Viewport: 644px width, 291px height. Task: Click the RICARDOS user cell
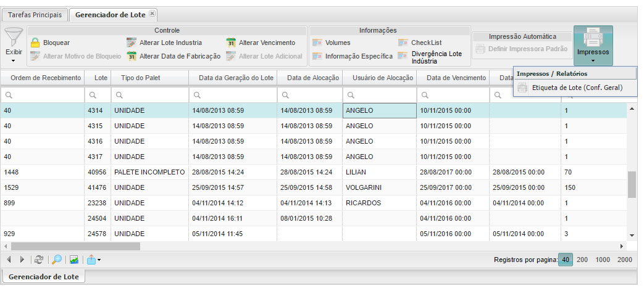(380, 203)
